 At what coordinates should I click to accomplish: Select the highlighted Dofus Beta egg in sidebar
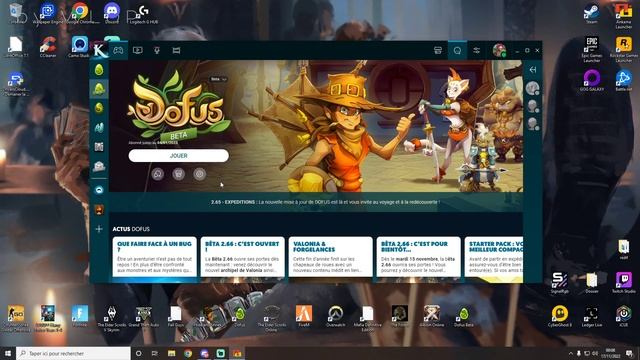click(99, 89)
